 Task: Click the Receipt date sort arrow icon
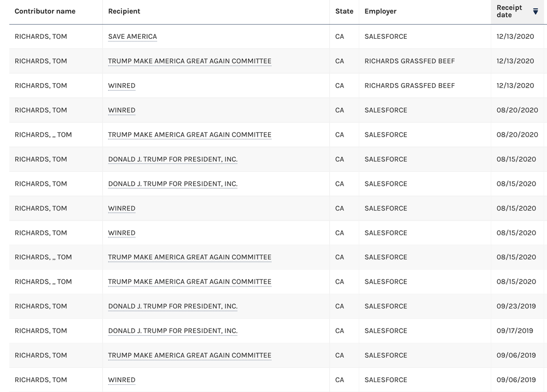(536, 11)
